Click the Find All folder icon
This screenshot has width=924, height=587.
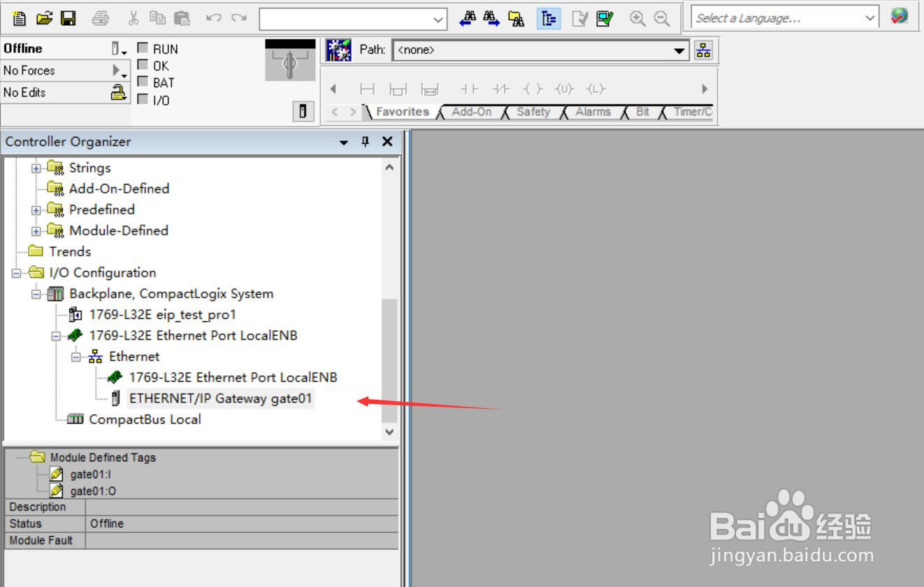[516, 19]
